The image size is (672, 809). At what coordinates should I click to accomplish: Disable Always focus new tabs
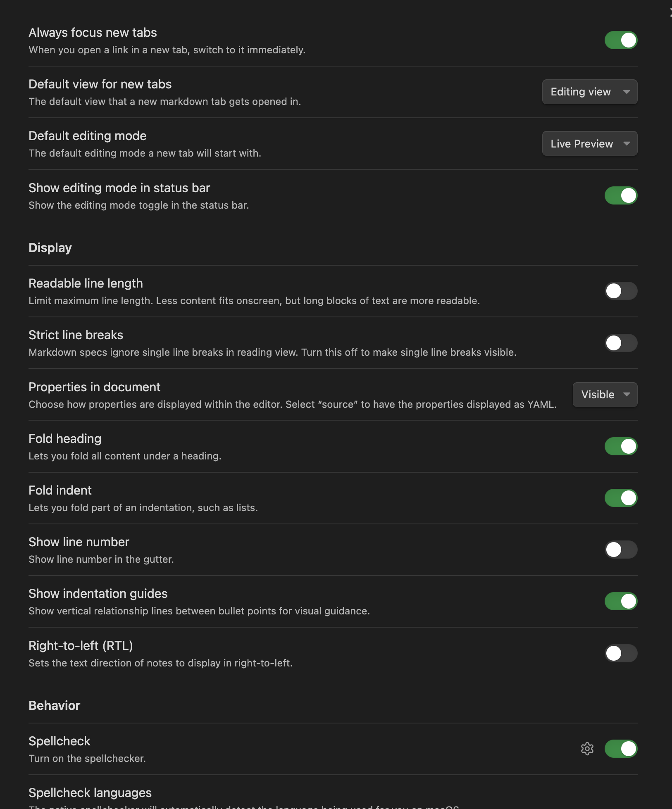click(x=621, y=40)
